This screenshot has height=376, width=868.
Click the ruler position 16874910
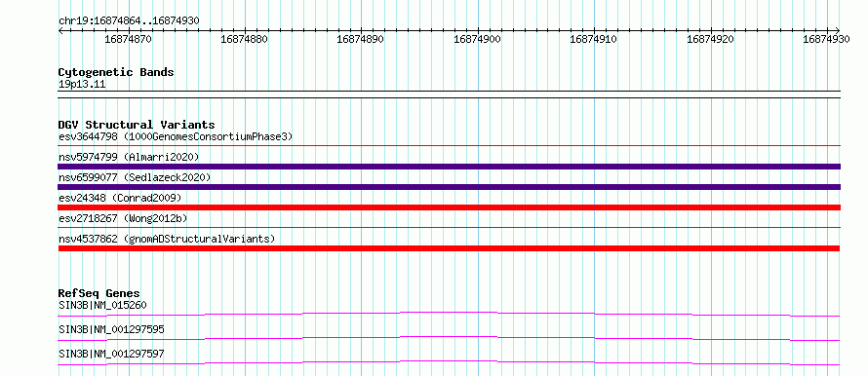(x=593, y=39)
